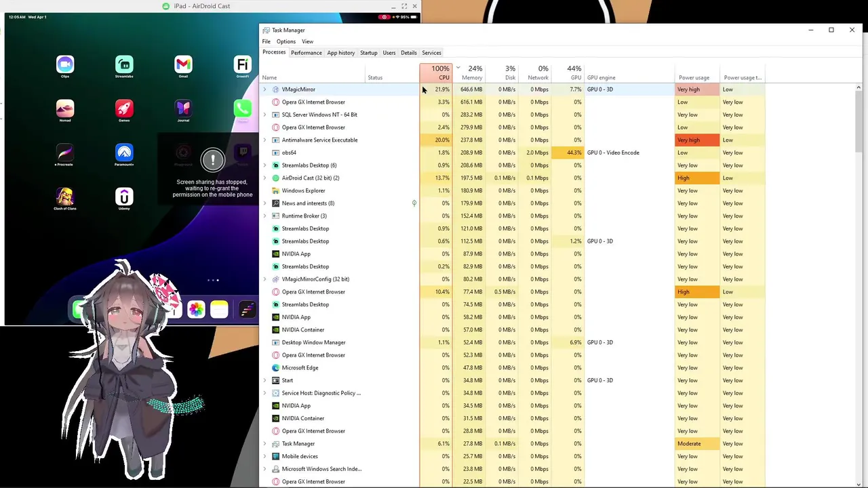Expand Service Host: Diagnostic Policy row

264,393
